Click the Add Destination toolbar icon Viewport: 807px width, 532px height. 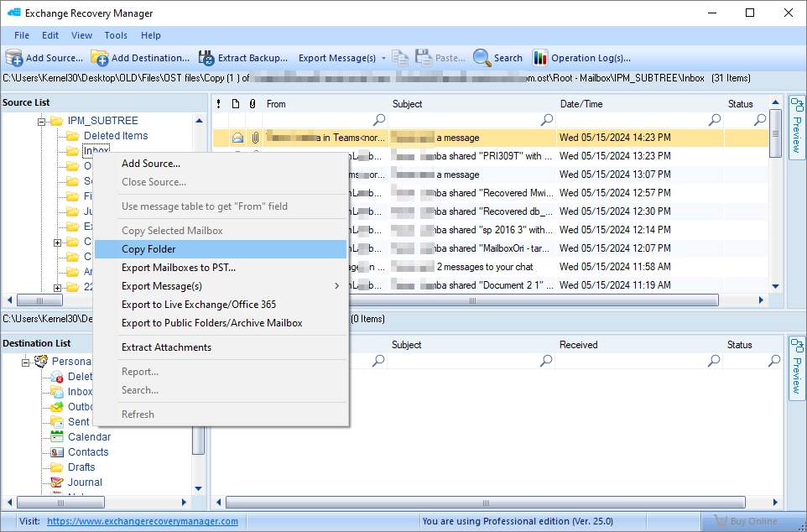pos(98,58)
